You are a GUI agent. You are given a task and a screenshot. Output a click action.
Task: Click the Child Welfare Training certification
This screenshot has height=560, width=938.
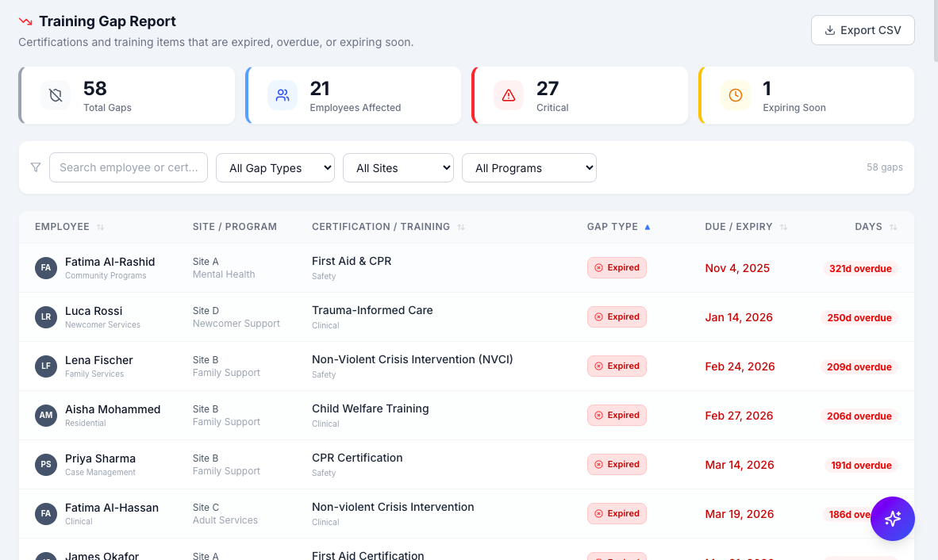[371, 408]
